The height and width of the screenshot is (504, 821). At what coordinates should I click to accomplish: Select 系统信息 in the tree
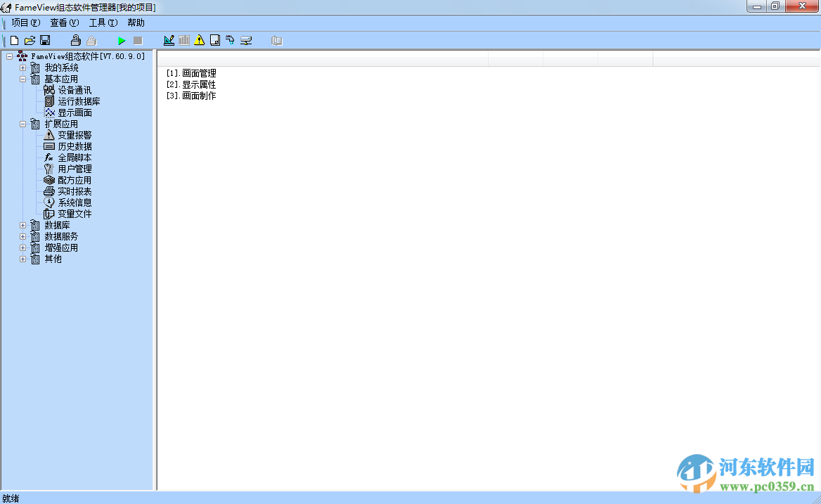pos(75,202)
